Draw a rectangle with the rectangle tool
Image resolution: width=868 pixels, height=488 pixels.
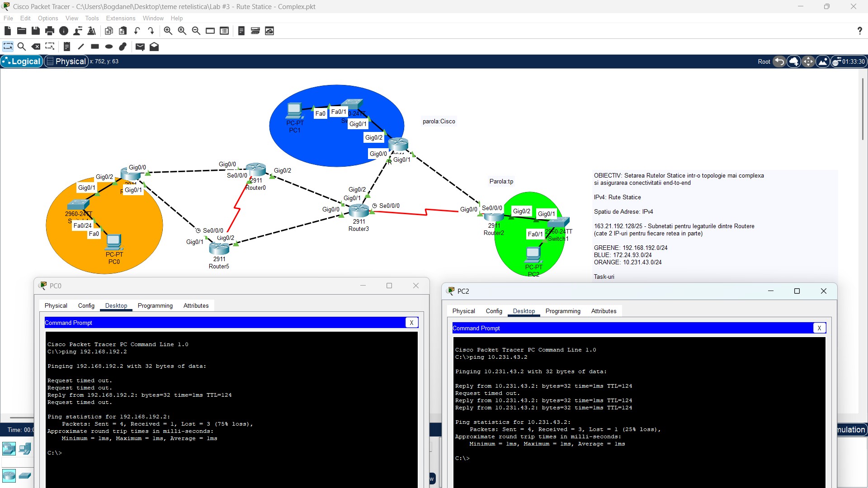pyautogui.click(x=95, y=47)
